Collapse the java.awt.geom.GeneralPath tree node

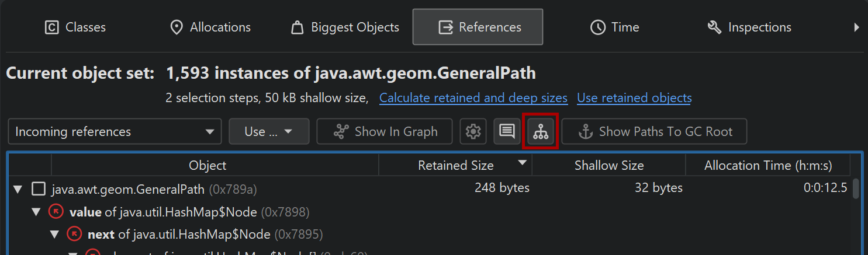pyautogui.click(x=18, y=189)
